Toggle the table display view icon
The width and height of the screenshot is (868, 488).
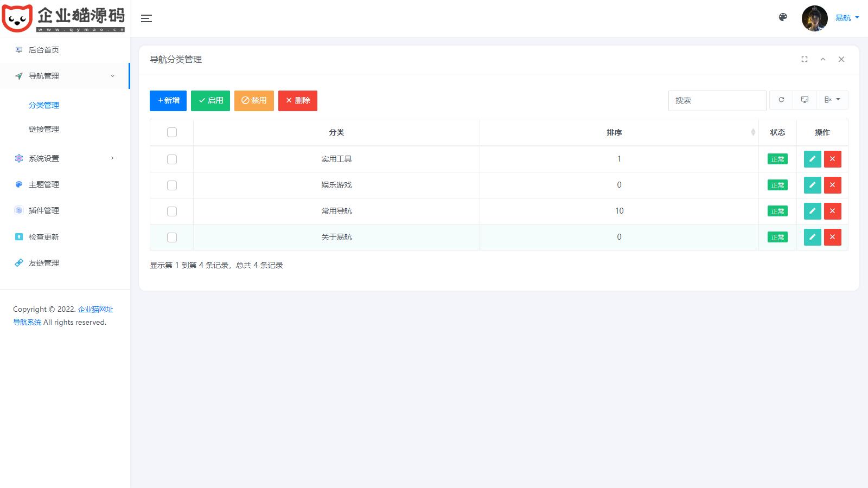tap(805, 100)
